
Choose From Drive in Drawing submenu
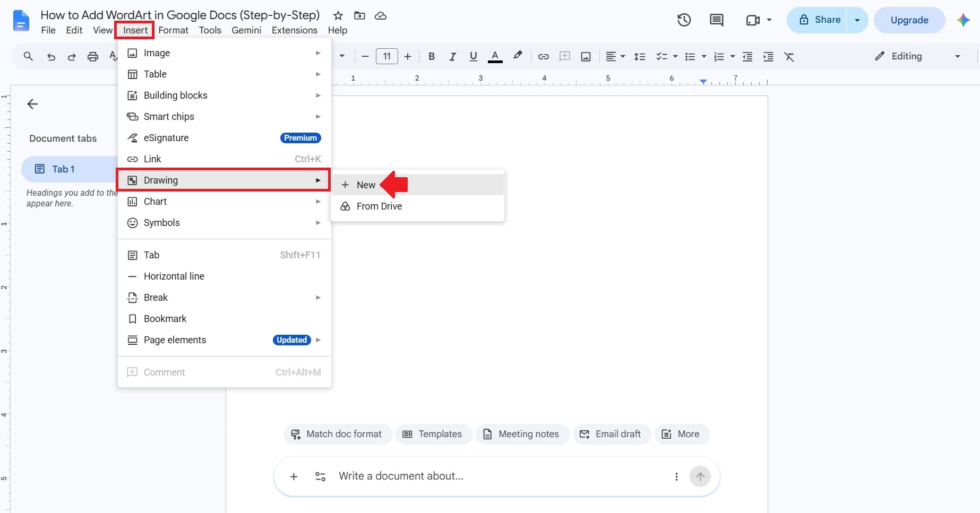tap(417, 206)
